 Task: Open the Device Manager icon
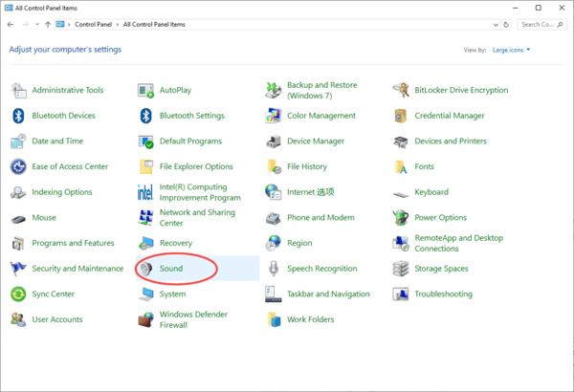tap(273, 142)
